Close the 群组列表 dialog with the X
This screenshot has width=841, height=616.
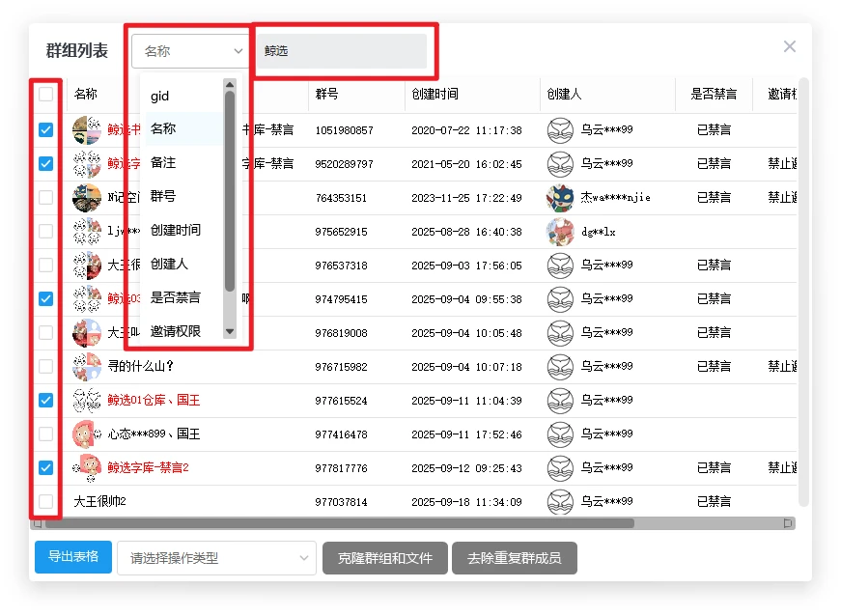pyautogui.click(x=789, y=46)
